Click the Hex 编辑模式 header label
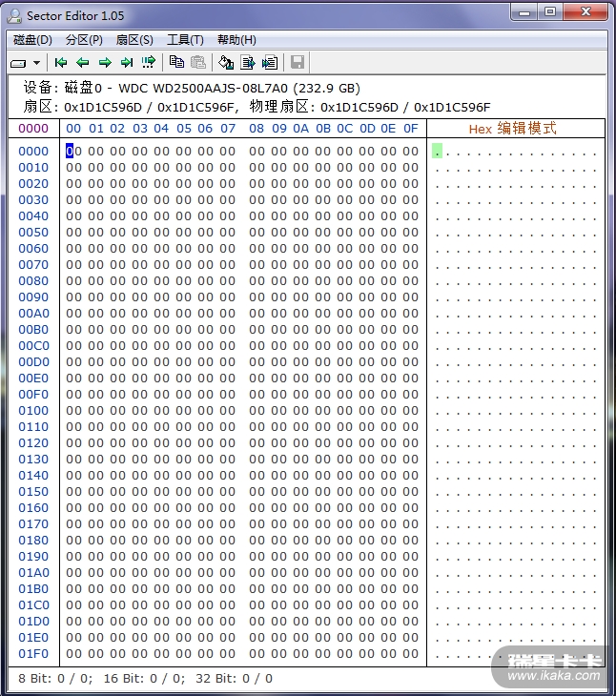The image size is (616, 696). click(512, 129)
